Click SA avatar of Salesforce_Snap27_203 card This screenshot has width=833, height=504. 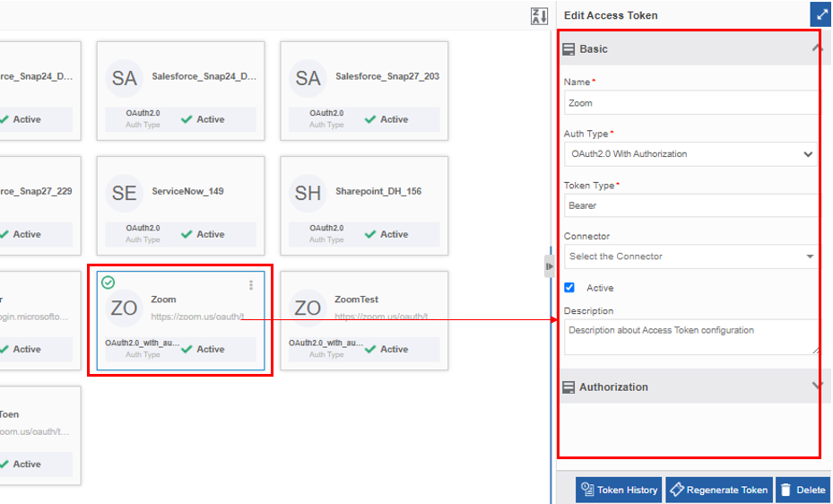(x=308, y=78)
